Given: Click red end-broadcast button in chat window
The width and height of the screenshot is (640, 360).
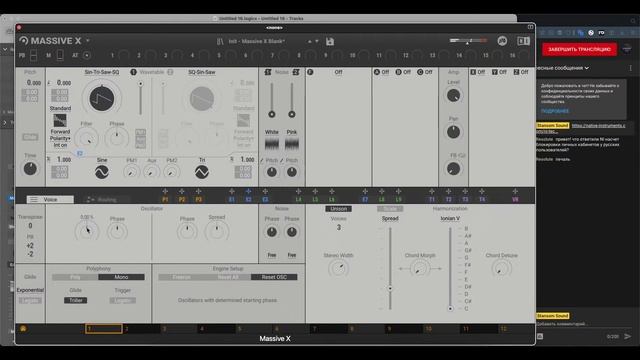Looking at the screenshot, I should [579, 49].
